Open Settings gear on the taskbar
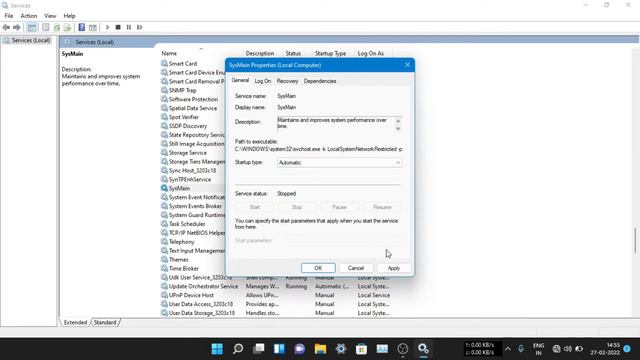 pyautogui.click(x=341, y=349)
